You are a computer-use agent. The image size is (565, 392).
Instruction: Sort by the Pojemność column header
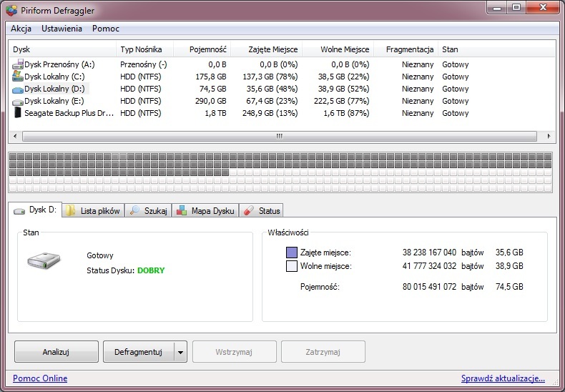point(202,49)
